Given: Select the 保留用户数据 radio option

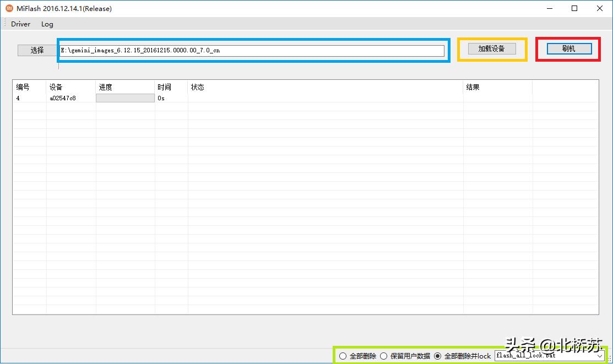Looking at the screenshot, I should coord(383,356).
